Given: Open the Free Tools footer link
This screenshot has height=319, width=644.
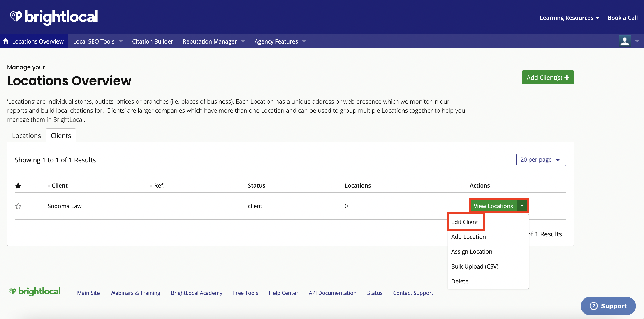Looking at the screenshot, I should (246, 293).
